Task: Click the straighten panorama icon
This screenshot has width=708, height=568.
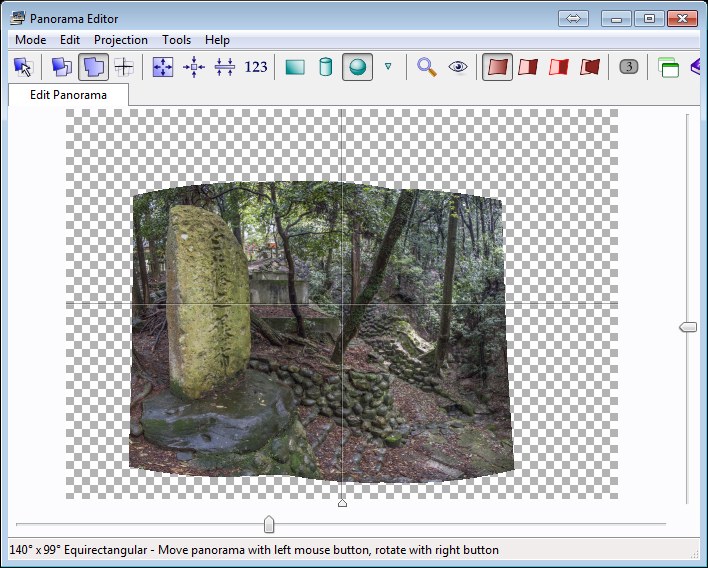Action: pyautogui.click(x=225, y=67)
